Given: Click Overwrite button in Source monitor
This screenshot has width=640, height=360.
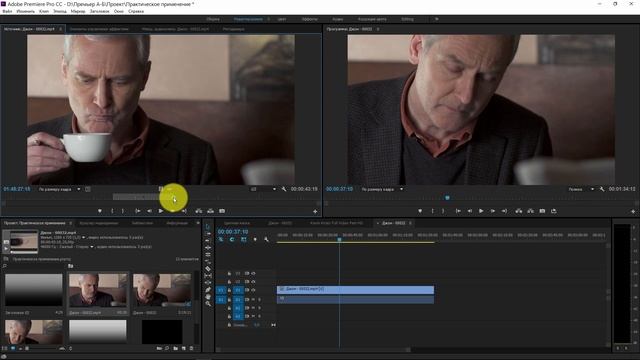Looking at the screenshot, I should [x=210, y=211].
